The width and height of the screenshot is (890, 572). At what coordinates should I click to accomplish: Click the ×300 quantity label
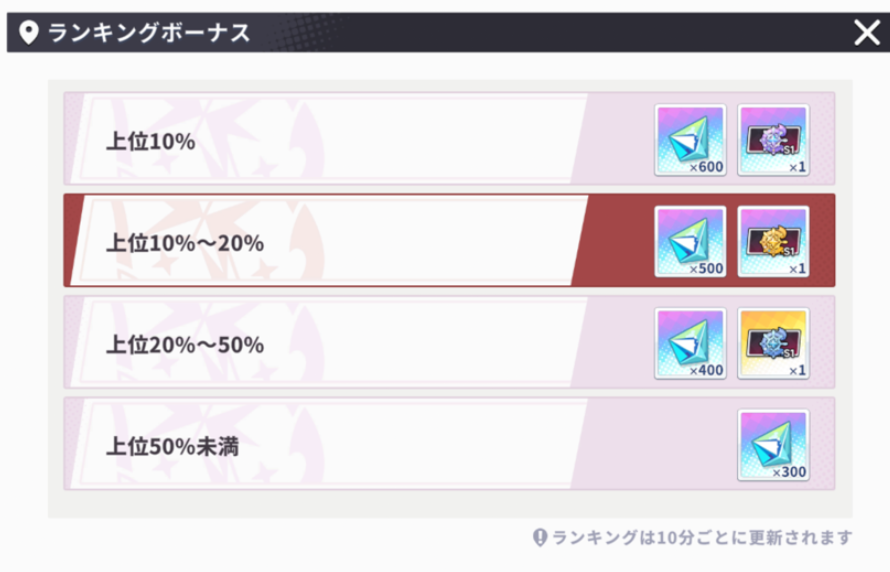click(x=788, y=471)
